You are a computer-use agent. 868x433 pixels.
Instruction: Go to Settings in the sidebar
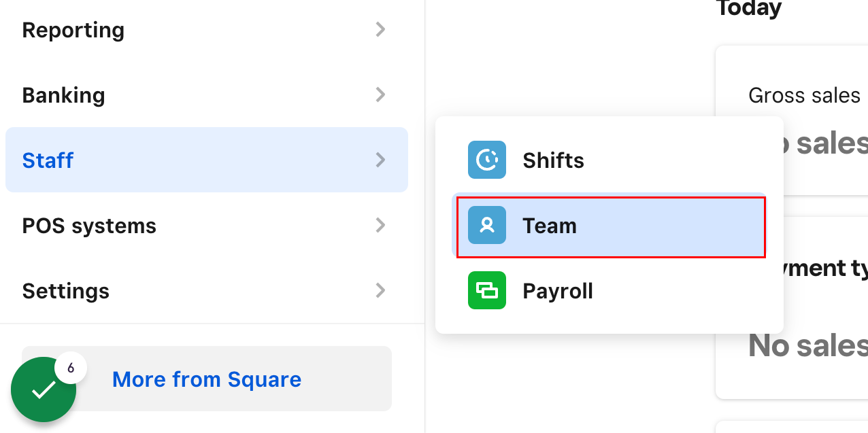click(x=207, y=290)
